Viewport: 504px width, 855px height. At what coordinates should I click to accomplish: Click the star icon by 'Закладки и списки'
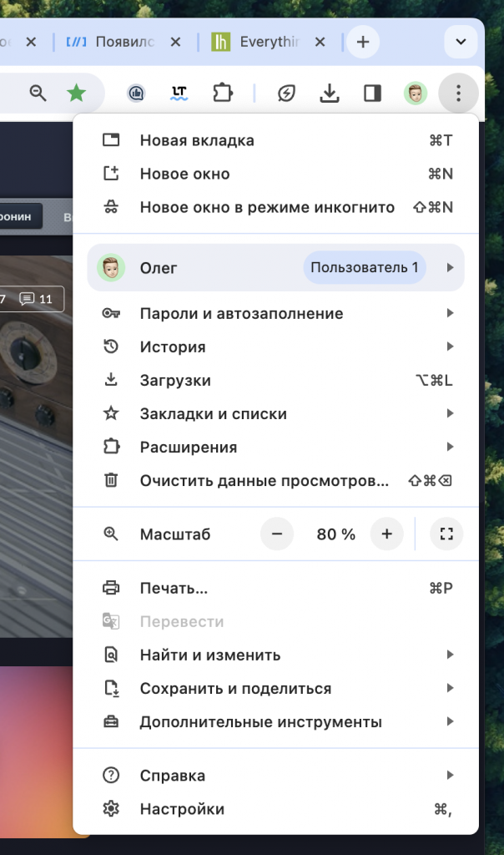(111, 413)
